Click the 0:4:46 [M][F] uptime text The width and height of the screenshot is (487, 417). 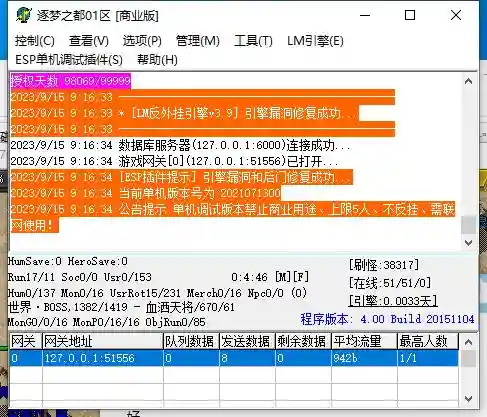point(270,277)
